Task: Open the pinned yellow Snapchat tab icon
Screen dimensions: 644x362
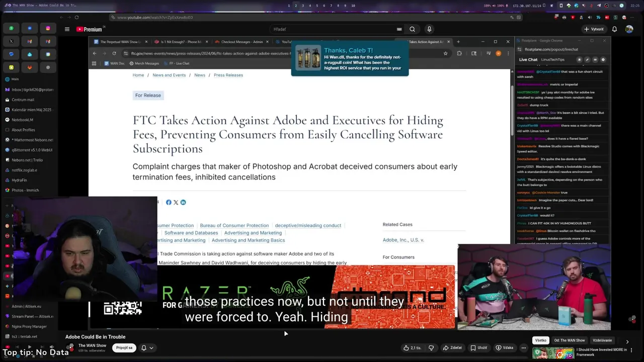Action: pos(11,67)
